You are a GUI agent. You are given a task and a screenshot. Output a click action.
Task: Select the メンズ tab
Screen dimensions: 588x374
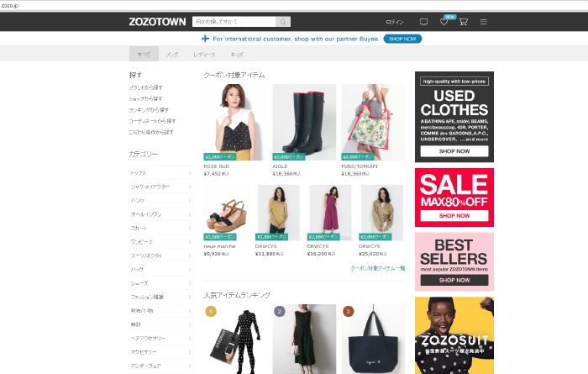click(x=172, y=55)
